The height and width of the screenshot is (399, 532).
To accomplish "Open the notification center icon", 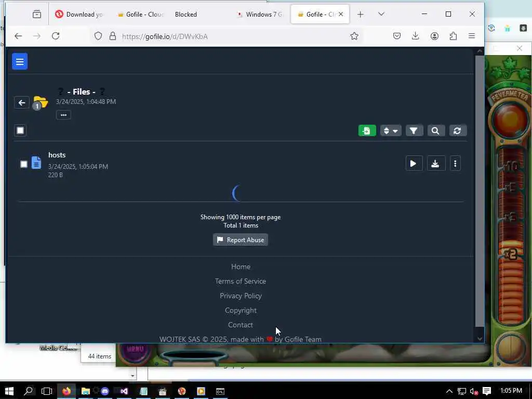I will tap(487, 391).
